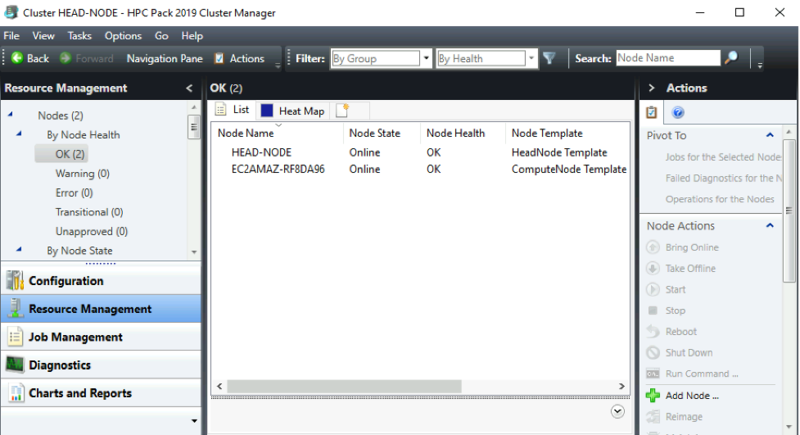Click the Node Name search field
This screenshot has width=800, height=435.
tap(668, 58)
